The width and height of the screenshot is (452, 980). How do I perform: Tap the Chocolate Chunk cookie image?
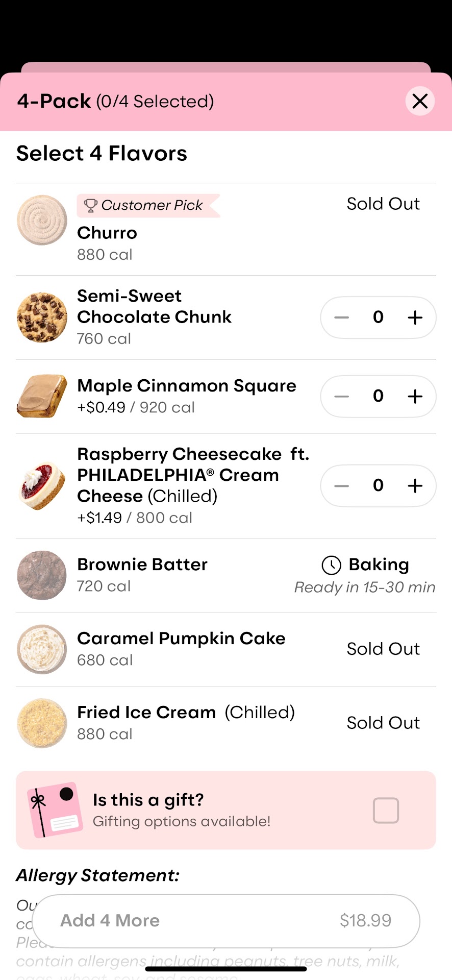(42, 317)
